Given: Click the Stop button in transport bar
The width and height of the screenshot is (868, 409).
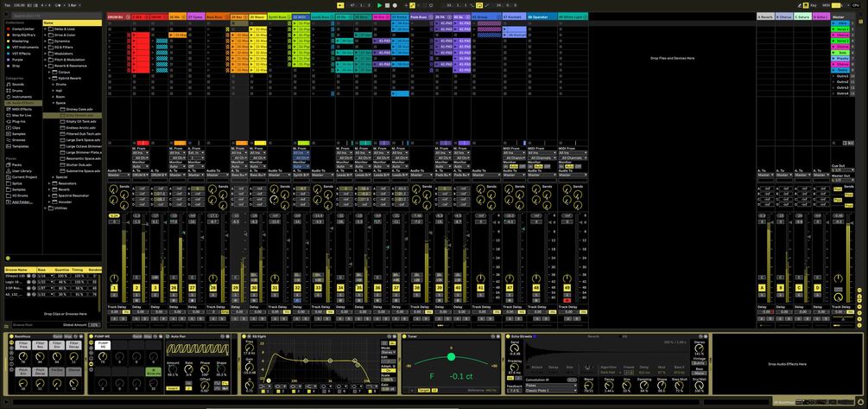Looking at the screenshot, I should click(x=387, y=5).
